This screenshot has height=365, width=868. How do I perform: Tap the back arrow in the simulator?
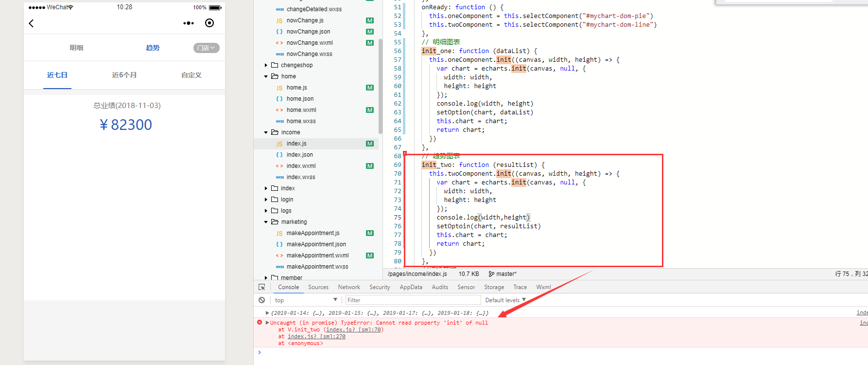pyautogui.click(x=31, y=23)
